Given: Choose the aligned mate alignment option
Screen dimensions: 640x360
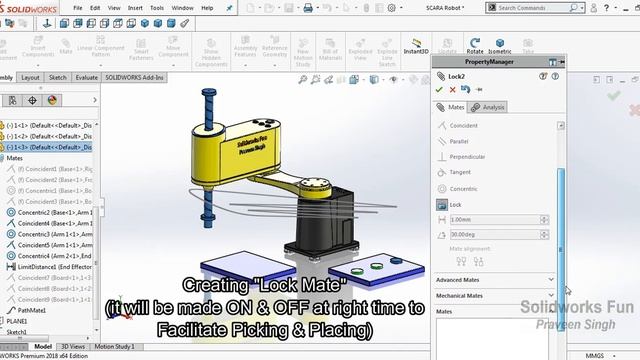Looking at the screenshot, I should tap(461, 261).
